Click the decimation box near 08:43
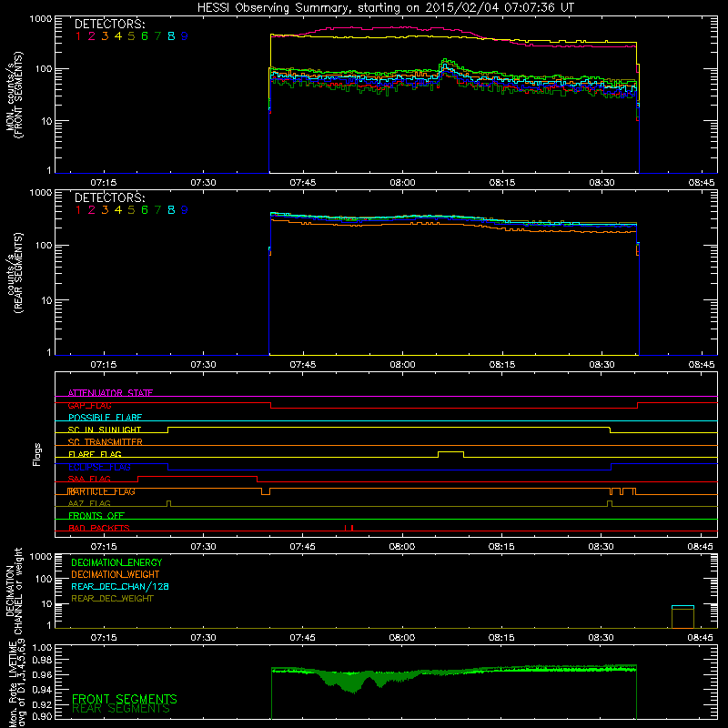This screenshot has width=728, height=728. [683, 617]
